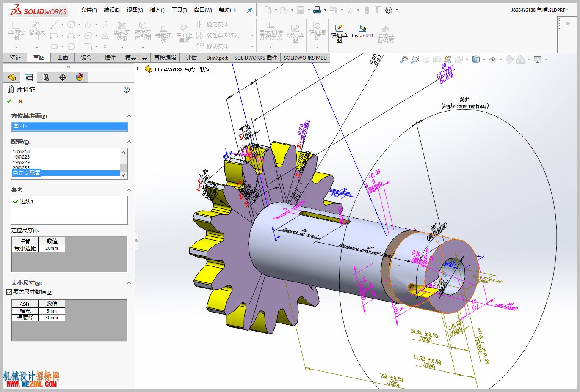The image size is (580, 392).
Task: Switch to the 钣金 (Sheet Metal) tab
Action: click(x=86, y=58)
